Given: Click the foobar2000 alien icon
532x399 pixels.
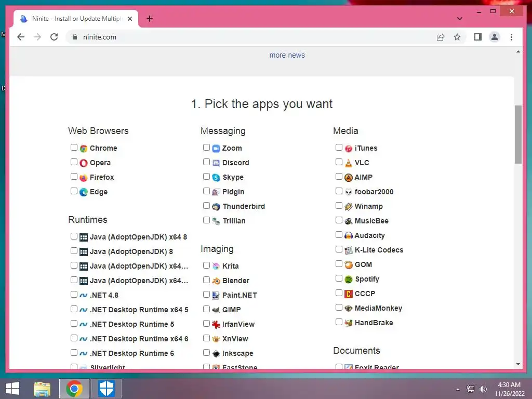Looking at the screenshot, I should click(x=349, y=192).
